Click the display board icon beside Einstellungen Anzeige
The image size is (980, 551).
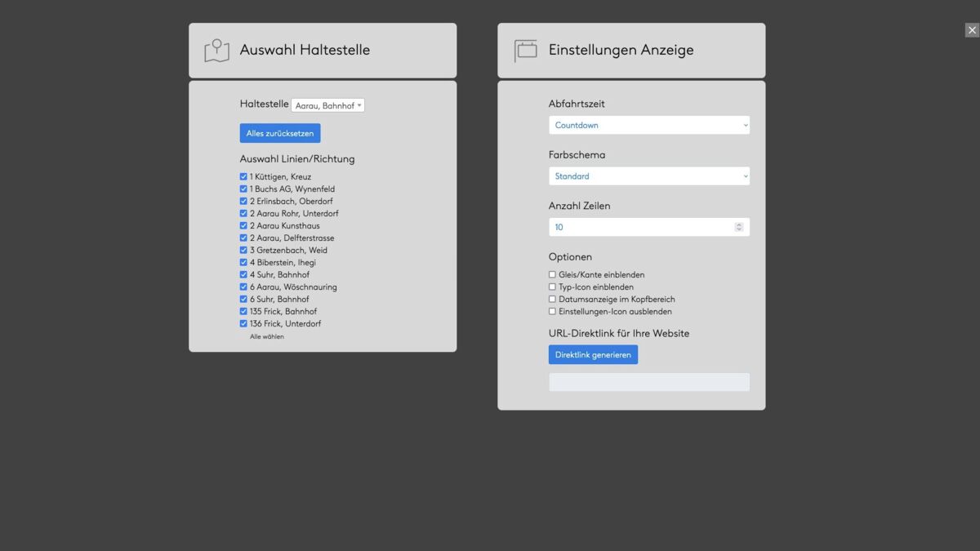525,51
